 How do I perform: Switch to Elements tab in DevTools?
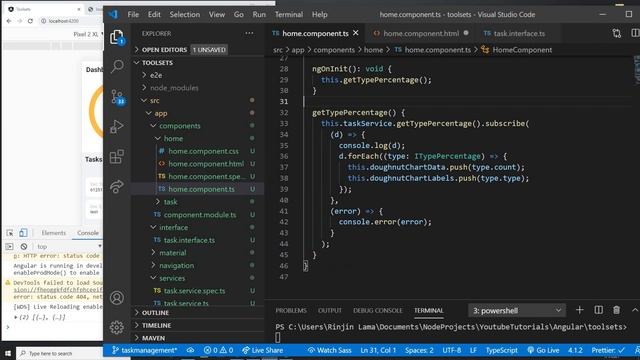point(53,233)
